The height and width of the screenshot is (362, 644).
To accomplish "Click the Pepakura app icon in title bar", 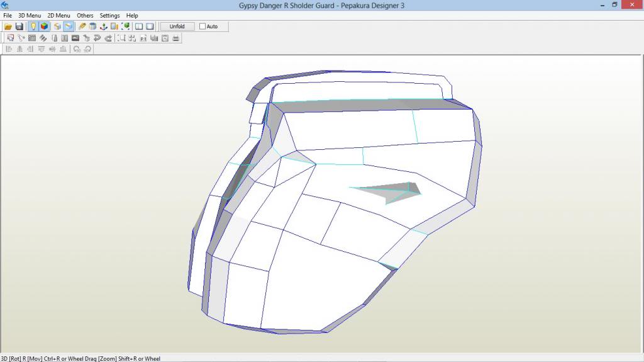I will tap(5, 4).
